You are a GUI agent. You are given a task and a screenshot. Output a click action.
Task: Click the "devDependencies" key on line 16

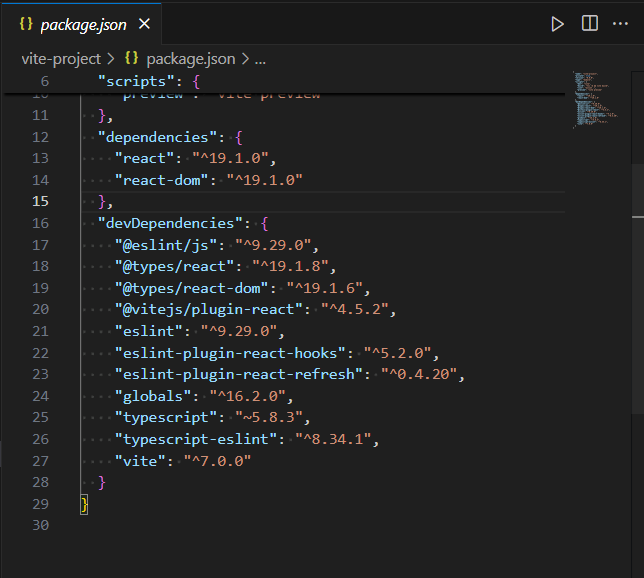[x=170, y=223]
